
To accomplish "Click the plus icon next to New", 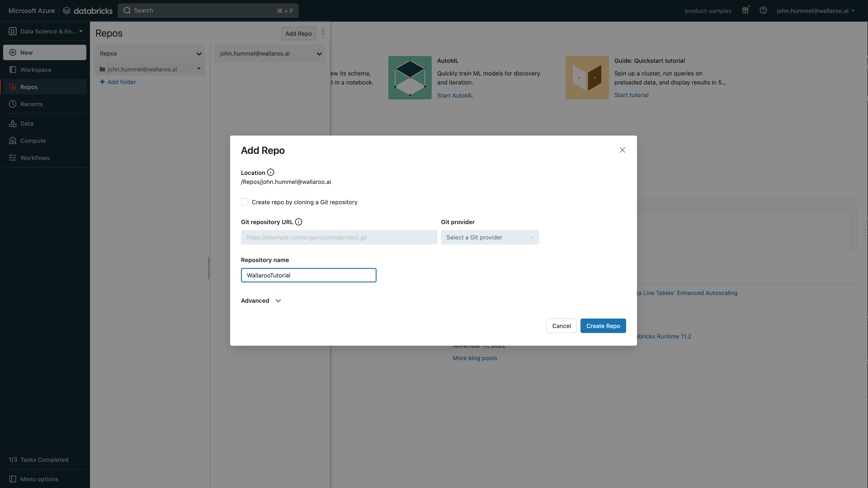I will pyautogui.click(x=13, y=53).
